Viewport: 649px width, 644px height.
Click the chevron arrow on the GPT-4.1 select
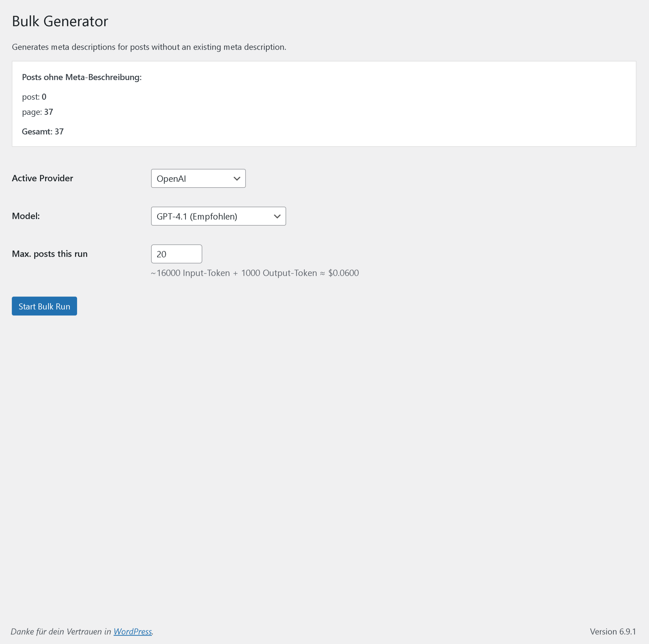coord(277,216)
